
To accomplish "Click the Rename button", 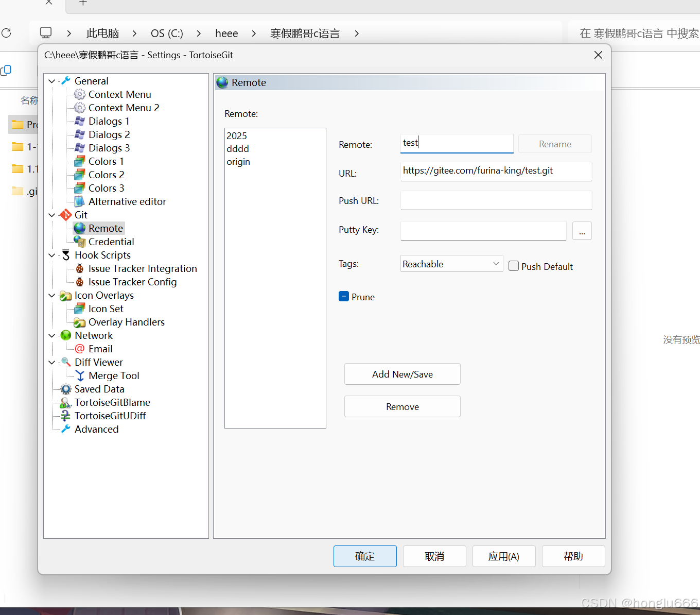I will pyautogui.click(x=555, y=144).
